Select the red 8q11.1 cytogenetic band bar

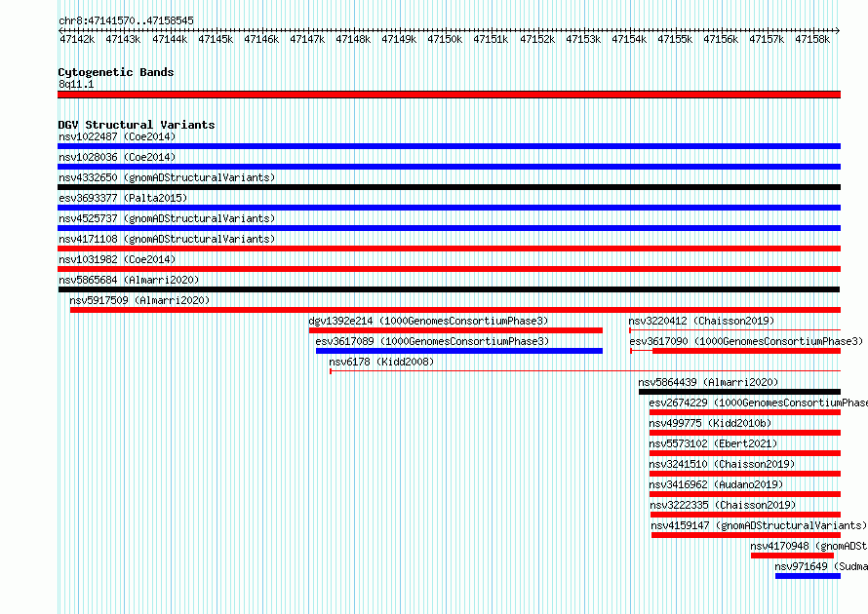point(449,95)
